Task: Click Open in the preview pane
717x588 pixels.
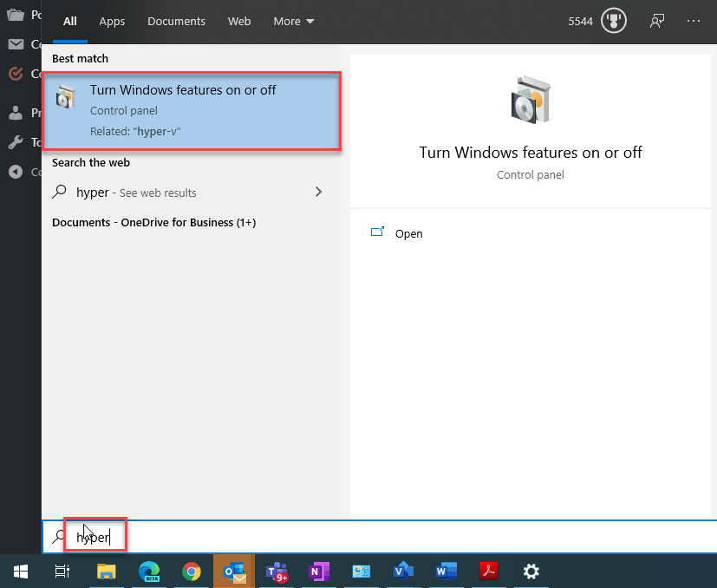Action: tap(408, 233)
